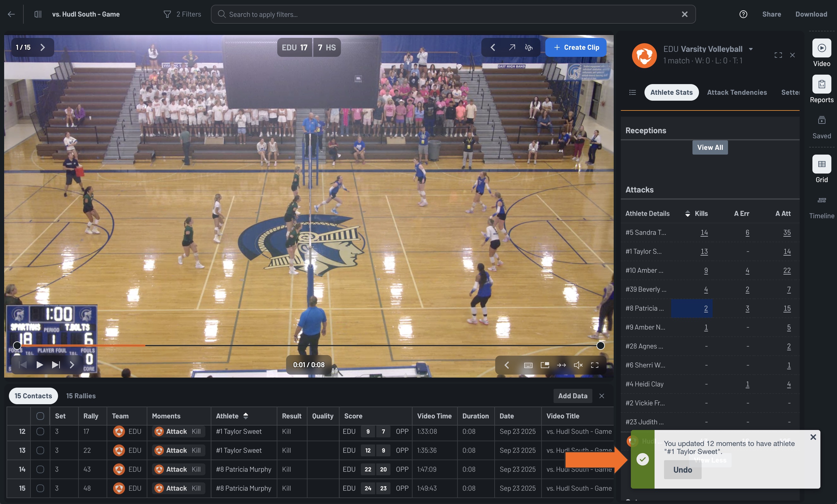Image resolution: width=837 pixels, height=504 pixels.
Task: Go back using the top-left arrow
Action: [11, 14]
